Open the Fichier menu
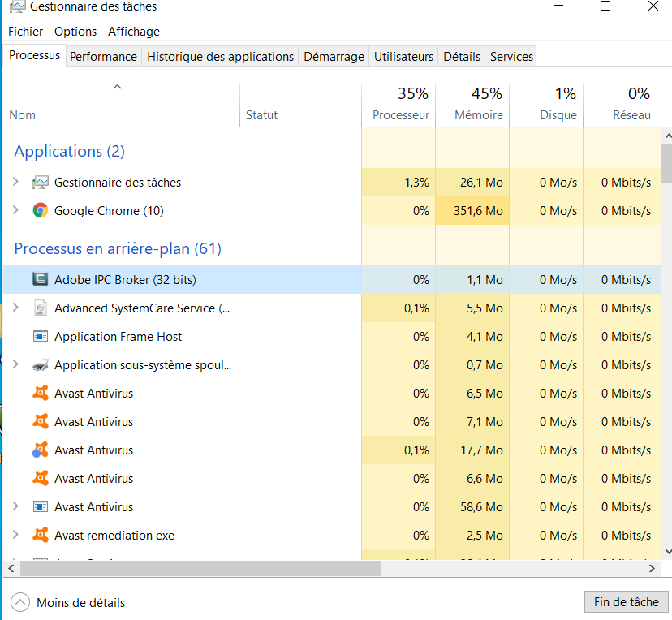 click(x=26, y=32)
